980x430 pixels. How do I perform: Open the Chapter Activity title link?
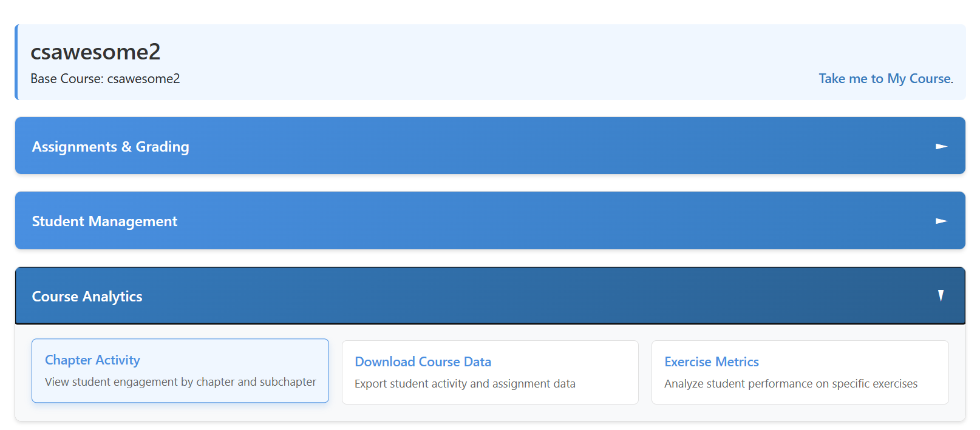tap(92, 360)
